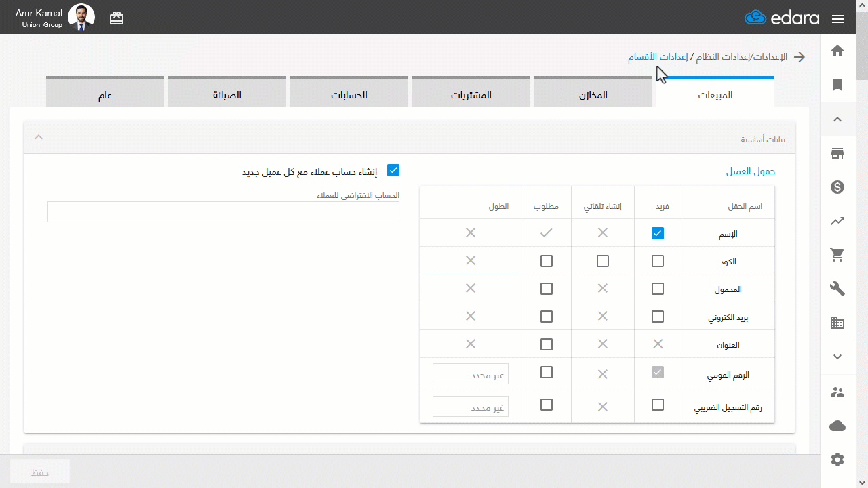The image size is (868, 488).
Task: Check مطلوب checkbox for المحمول row
Action: point(546,289)
